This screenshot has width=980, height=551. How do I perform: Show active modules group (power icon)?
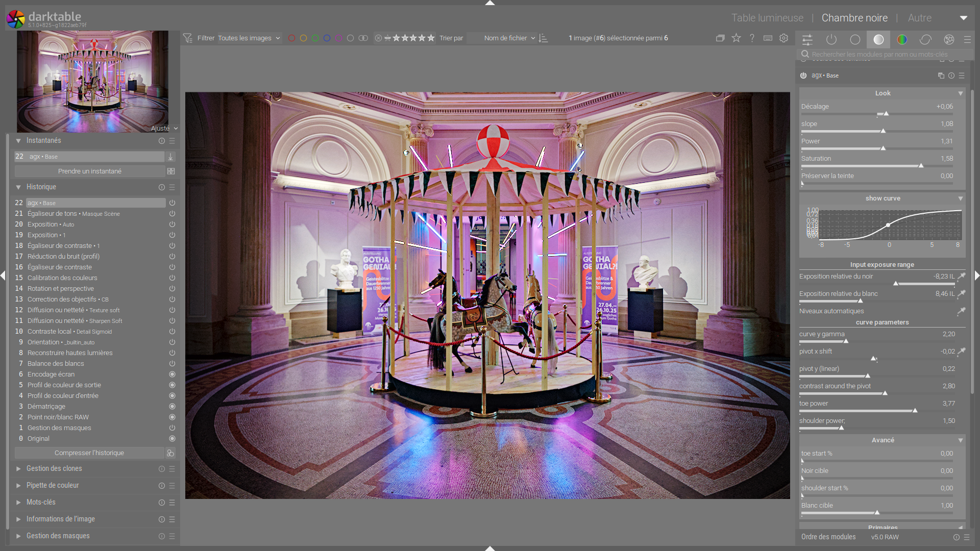click(831, 39)
